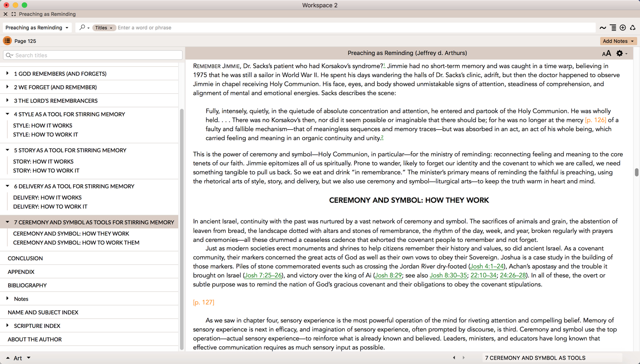The height and width of the screenshot is (364, 640).
Task: Toggle the table of contents list icon
Action: point(7,41)
